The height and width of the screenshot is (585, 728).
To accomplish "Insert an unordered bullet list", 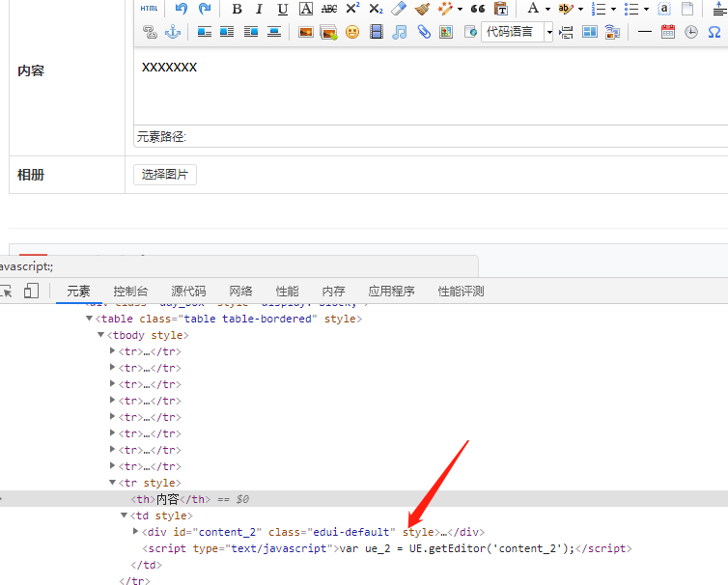I will 630,9.
